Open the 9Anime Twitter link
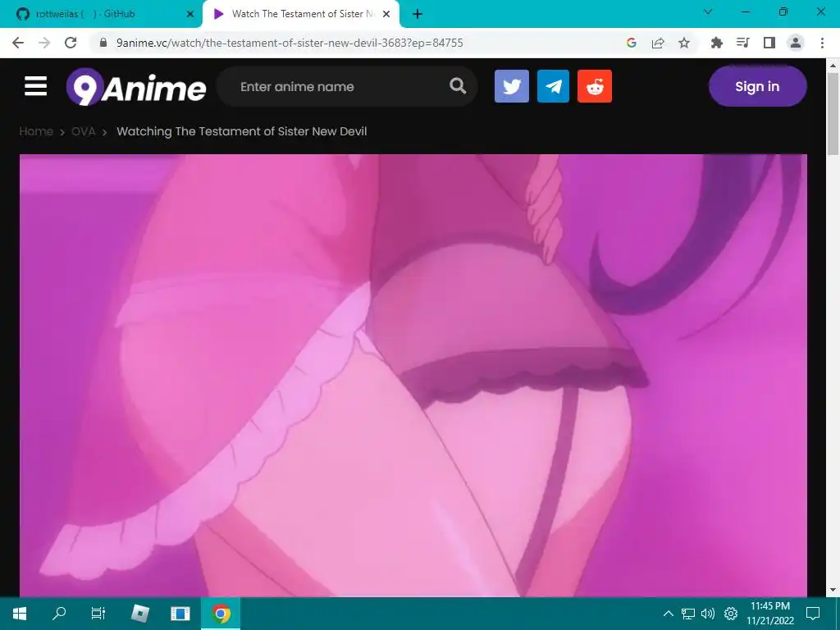 (x=512, y=86)
